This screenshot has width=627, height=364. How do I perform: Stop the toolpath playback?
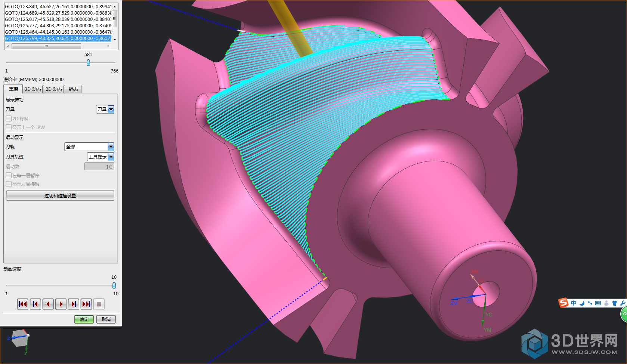tap(99, 304)
